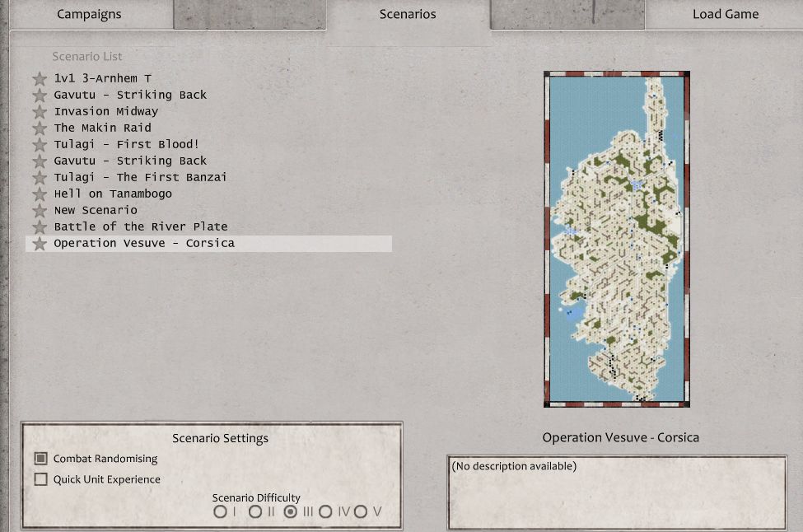This screenshot has height=532, width=803.
Task: Enable Quick Unit Experience checkbox
Action: (x=41, y=479)
